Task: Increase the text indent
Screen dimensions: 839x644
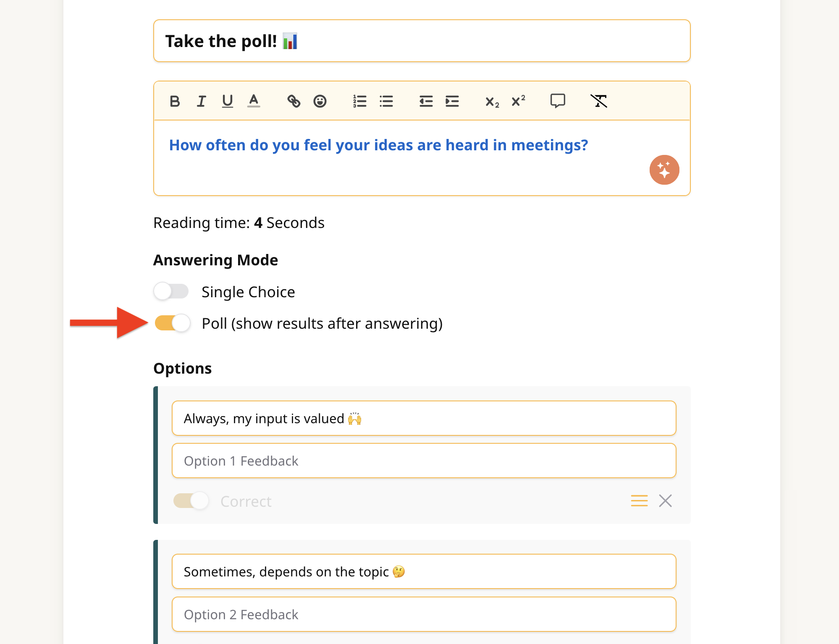Action: 452,101
